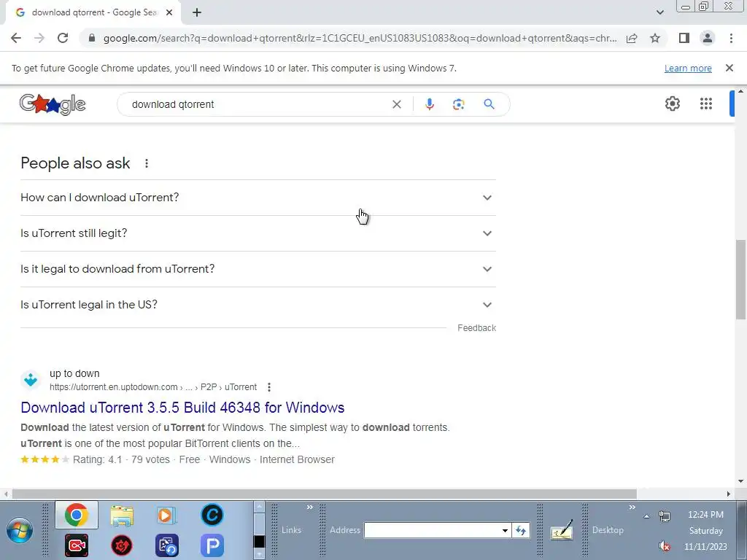
Task: Click the Rating: 4.1 text
Action: click(x=97, y=459)
